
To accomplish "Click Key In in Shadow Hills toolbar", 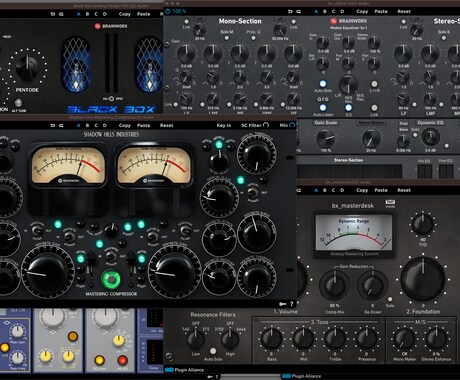I will tap(224, 125).
